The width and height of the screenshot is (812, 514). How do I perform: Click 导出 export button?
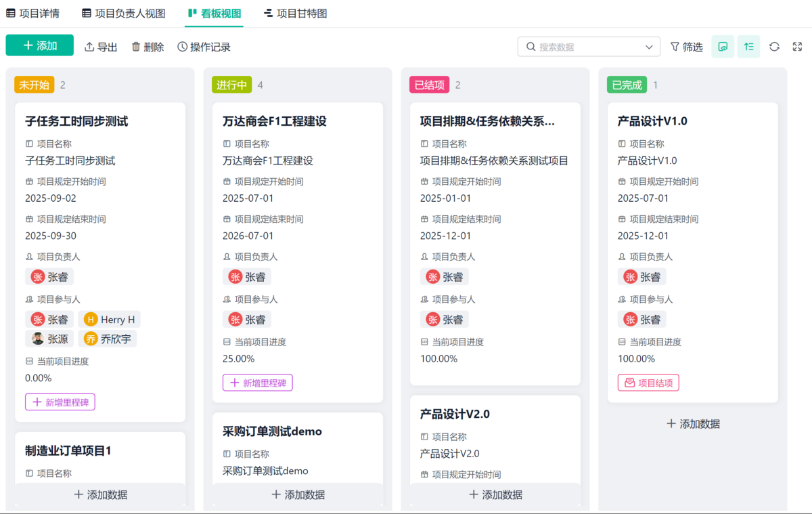pyautogui.click(x=101, y=47)
